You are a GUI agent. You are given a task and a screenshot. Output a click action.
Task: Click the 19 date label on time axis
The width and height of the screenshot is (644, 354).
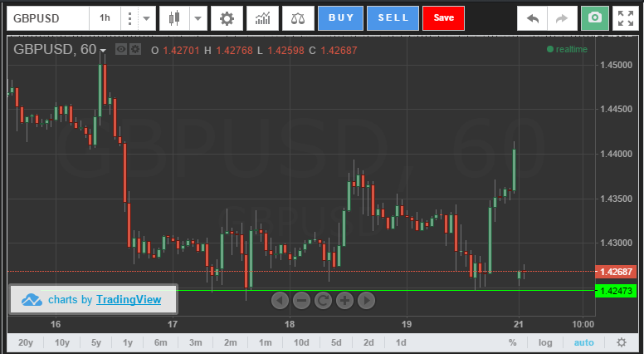pos(407,324)
